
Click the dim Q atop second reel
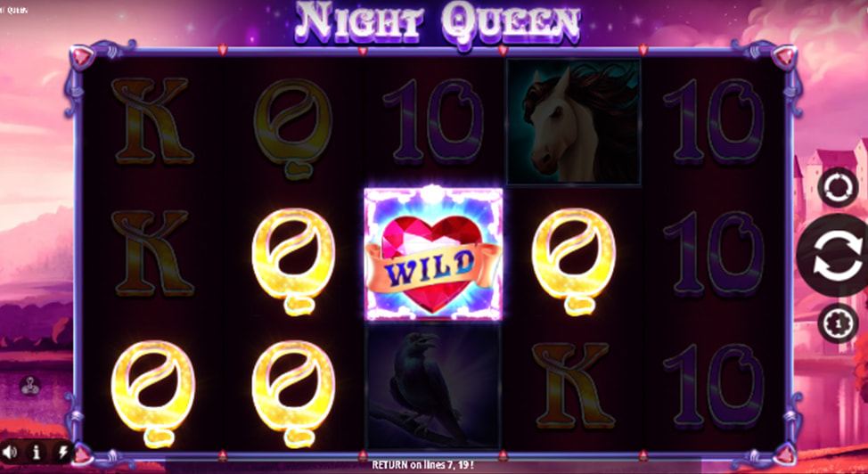point(293,128)
